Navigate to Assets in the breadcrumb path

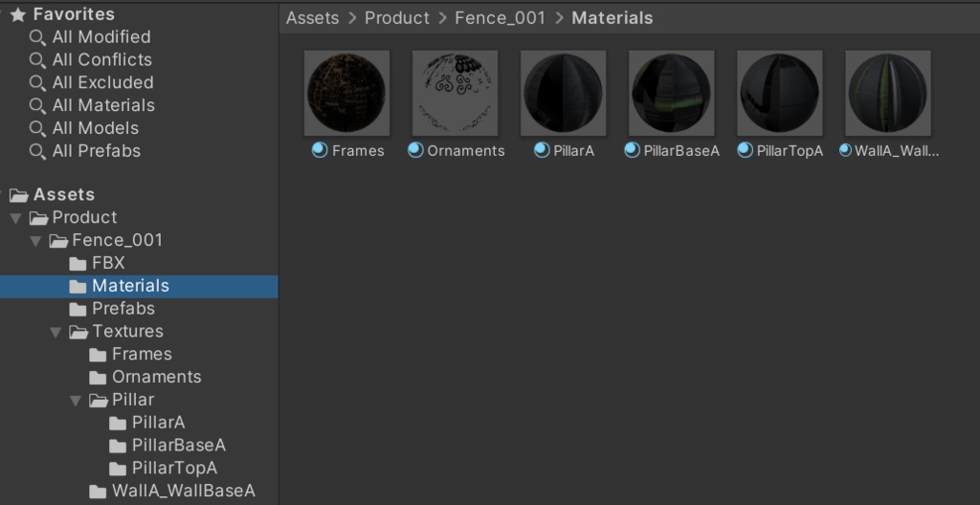(312, 18)
